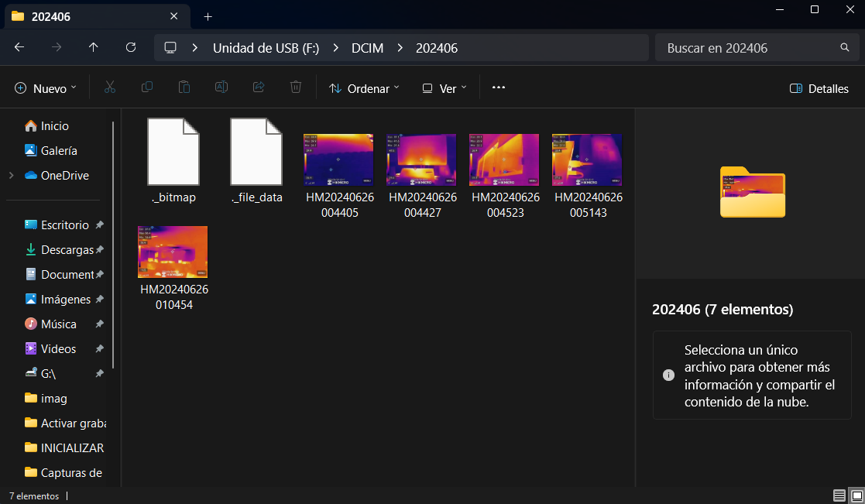This screenshot has height=504, width=865.
Task: Go up one folder level
Action: tap(93, 47)
